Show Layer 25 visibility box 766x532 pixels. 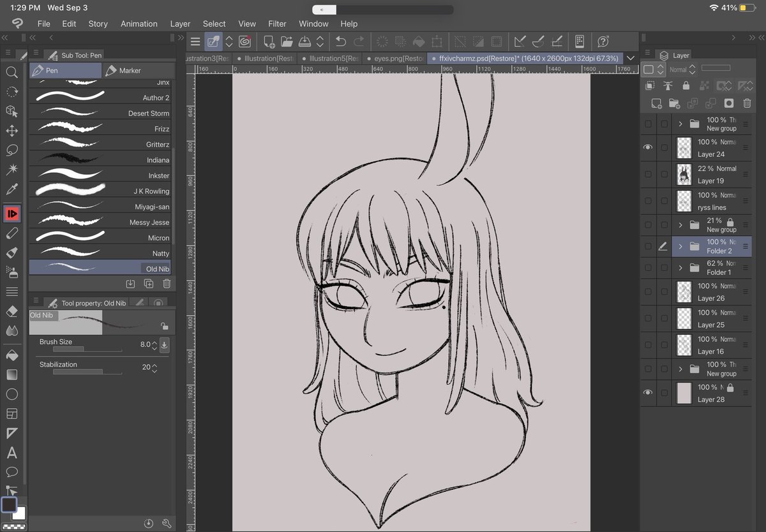648,318
